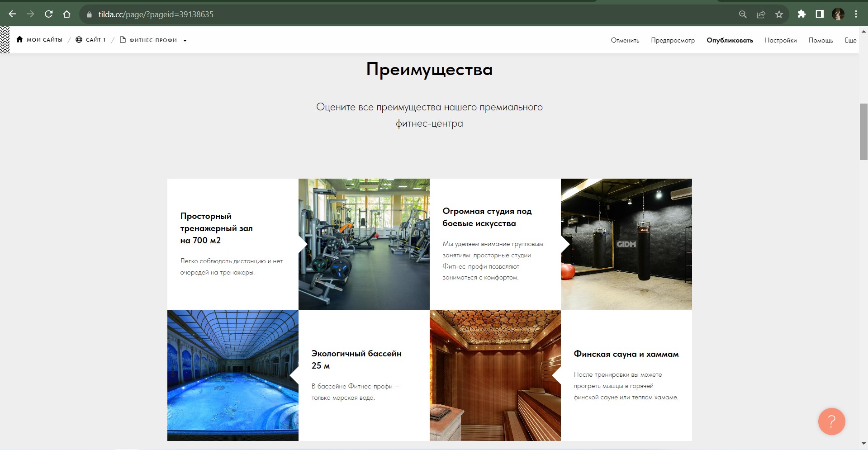The image size is (868, 450).
Task: Click the browser forward arrow
Action: pos(30,14)
